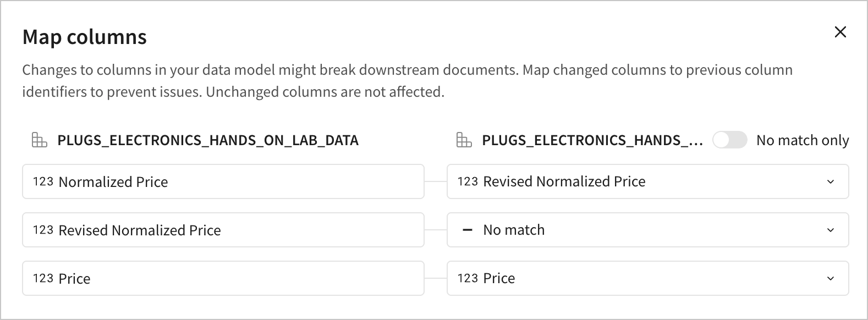Select the left Normalized Price column field
868x320 pixels.
(x=223, y=182)
